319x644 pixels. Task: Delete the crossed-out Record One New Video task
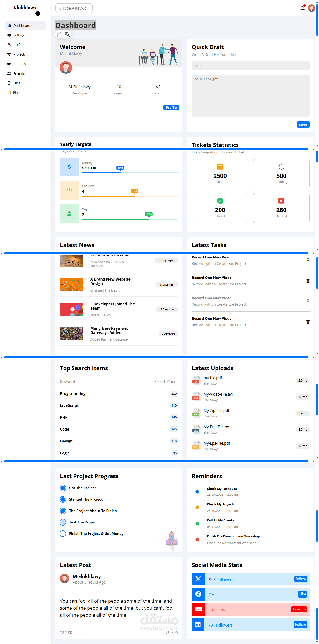[308, 301]
